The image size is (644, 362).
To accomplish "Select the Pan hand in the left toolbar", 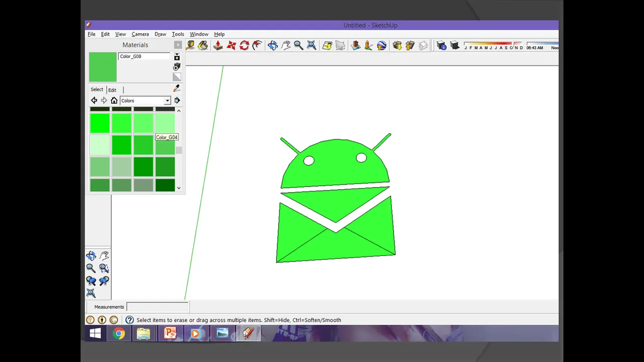I will [x=104, y=256].
